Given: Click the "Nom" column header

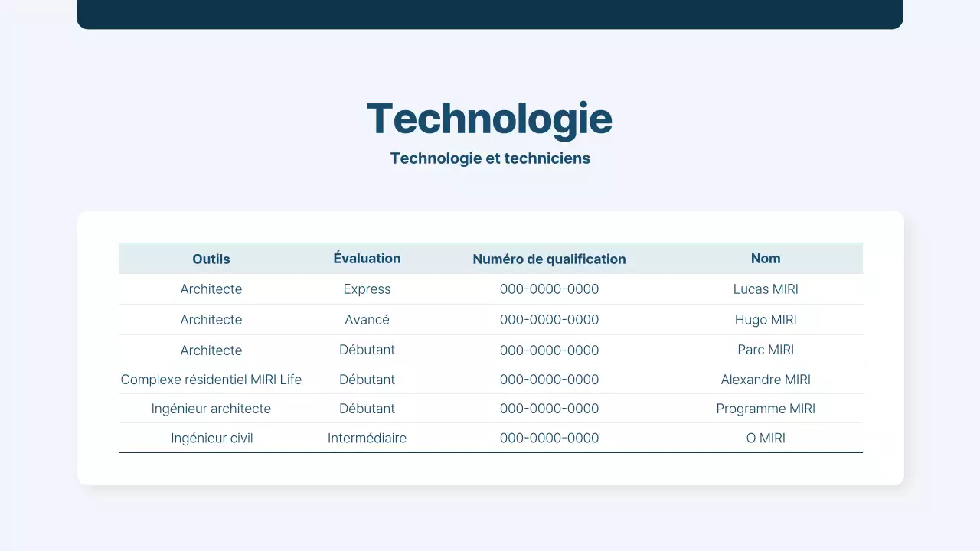Looking at the screenshot, I should coord(766,259).
